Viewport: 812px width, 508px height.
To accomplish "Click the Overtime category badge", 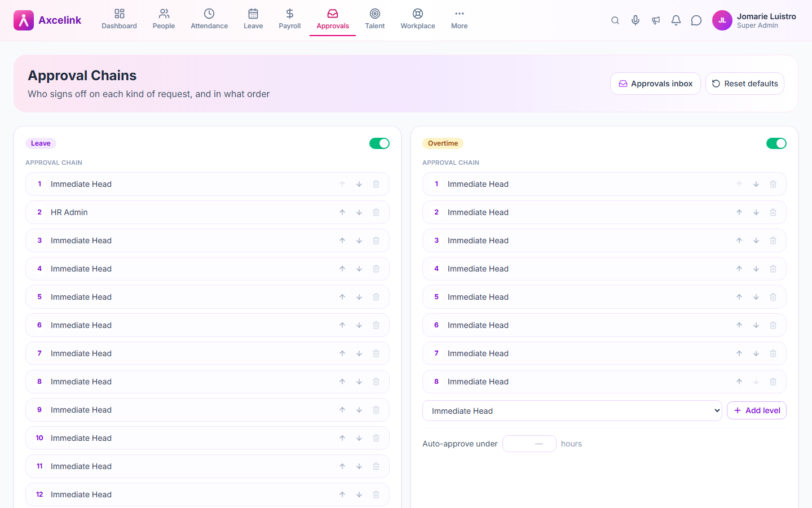I will click(x=443, y=143).
